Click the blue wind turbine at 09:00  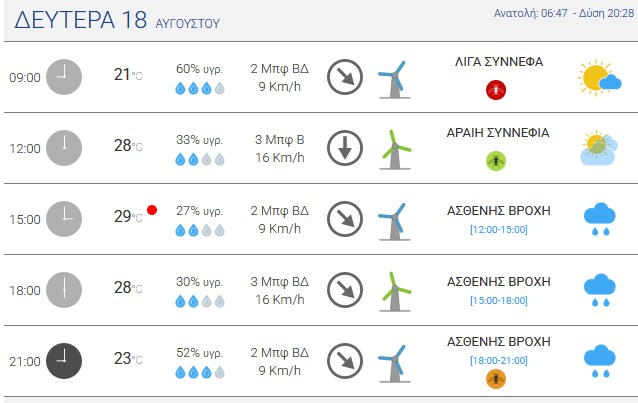point(394,79)
